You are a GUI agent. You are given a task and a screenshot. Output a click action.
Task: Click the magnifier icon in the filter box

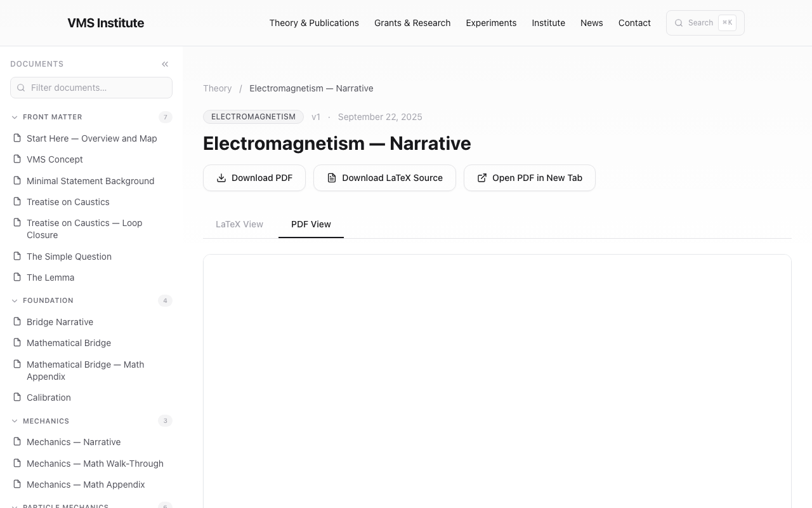pyautogui.click(x=22, y=88)
